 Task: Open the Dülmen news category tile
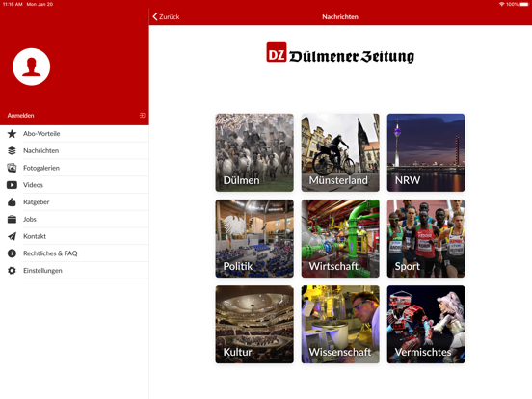click(254, 152)
